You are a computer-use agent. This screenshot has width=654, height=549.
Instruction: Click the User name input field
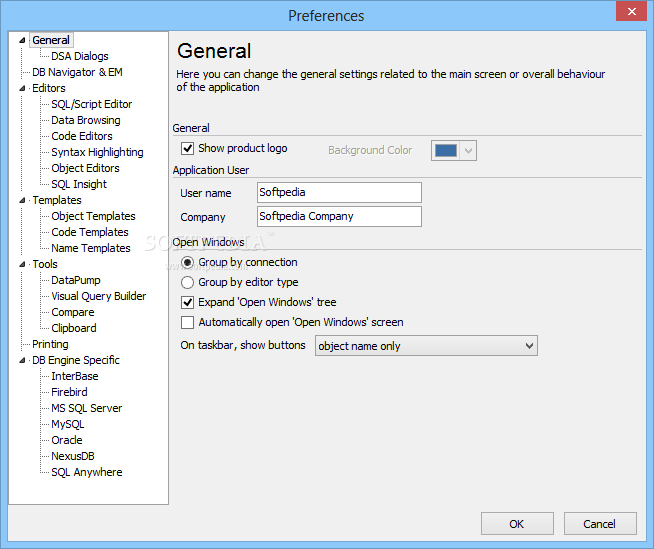pyautogui.click(x=339, y=192)
